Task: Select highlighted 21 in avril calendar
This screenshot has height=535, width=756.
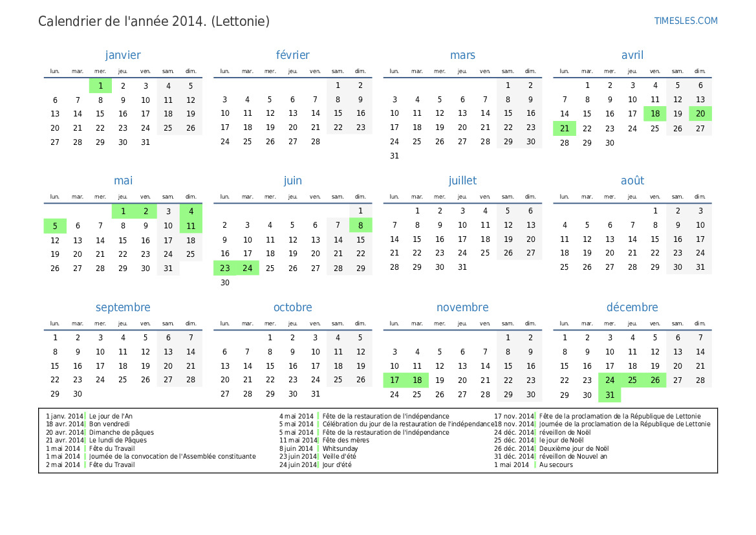Action: (x=565, y=128)
